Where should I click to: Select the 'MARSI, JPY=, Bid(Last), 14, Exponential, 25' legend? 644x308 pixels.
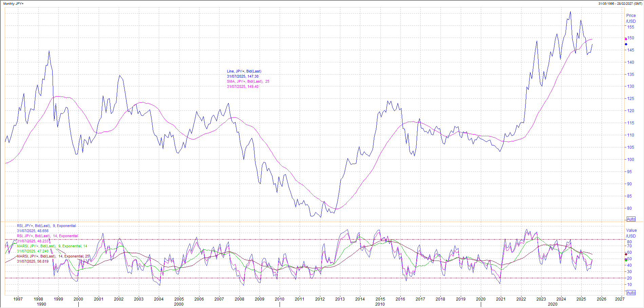53,256
